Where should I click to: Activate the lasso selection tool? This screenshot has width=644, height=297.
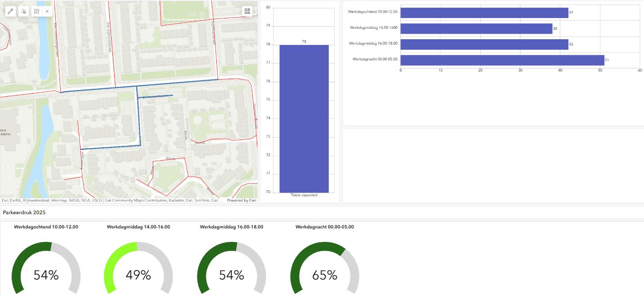pos(23,11)
